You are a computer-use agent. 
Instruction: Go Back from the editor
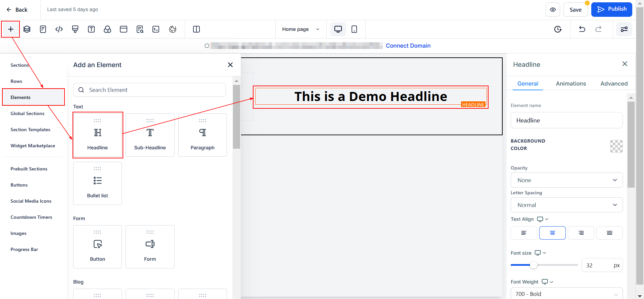pyautogui.click(x=17, y=10)
